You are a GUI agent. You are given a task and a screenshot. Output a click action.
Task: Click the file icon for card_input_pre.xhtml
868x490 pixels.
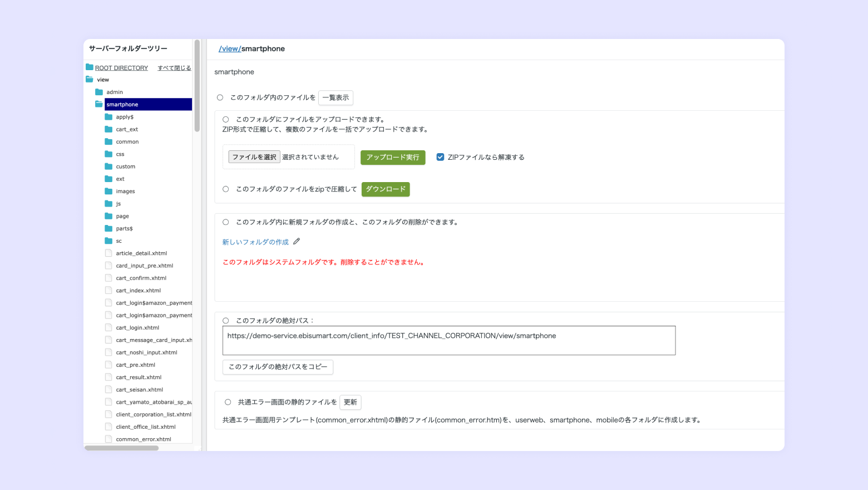pyautogui.click(x=108, y=266)
